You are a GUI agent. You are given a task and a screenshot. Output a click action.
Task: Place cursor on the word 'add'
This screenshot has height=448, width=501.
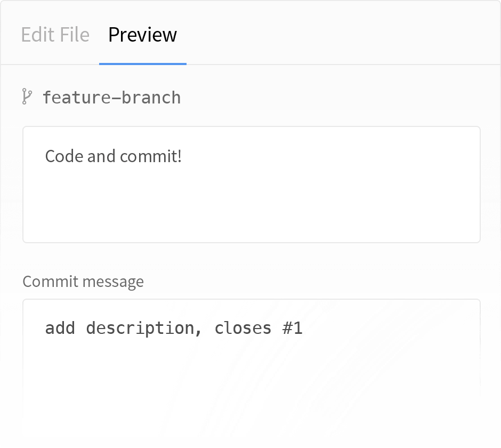pos(60,329)
